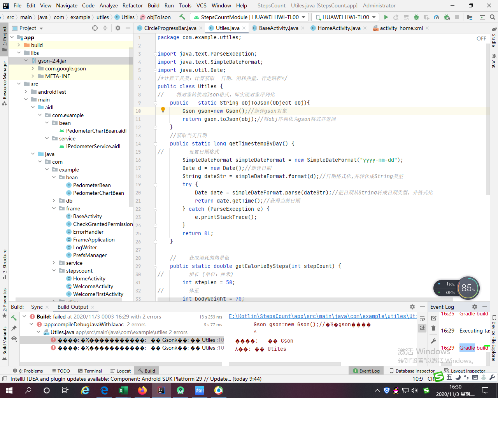Open the Project view selector dropdown
This screenshot has height=448, width=498.
click(x=28, y=28)
